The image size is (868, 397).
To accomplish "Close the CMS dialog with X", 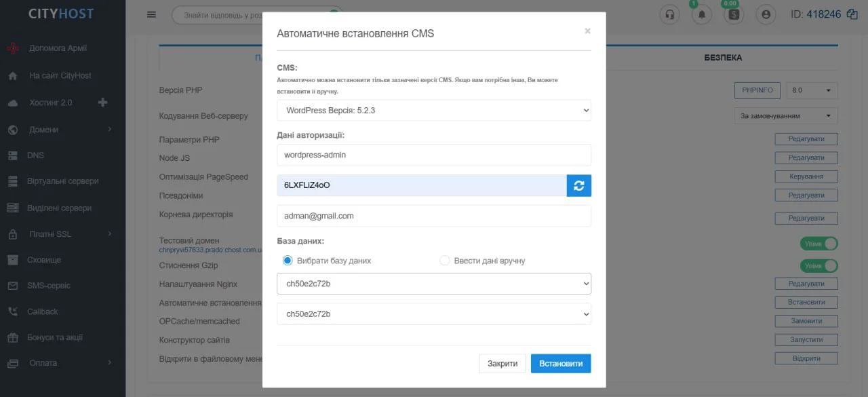I will click(x=587, y=31).
